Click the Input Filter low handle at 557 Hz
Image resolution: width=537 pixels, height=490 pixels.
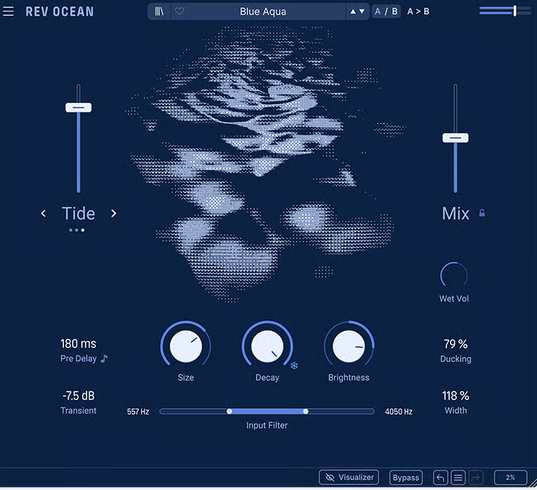(229, 411)
